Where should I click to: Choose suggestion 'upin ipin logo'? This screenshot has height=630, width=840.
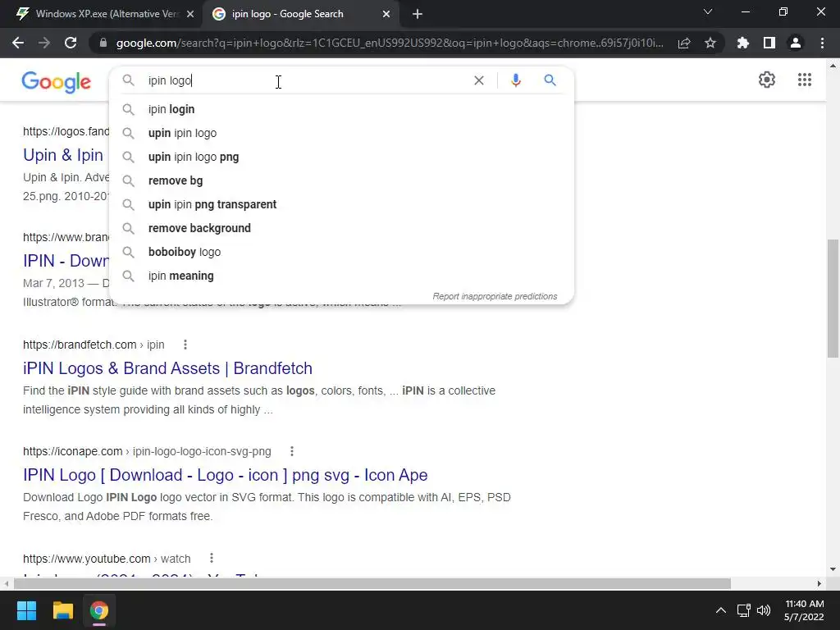pos(341,133)
